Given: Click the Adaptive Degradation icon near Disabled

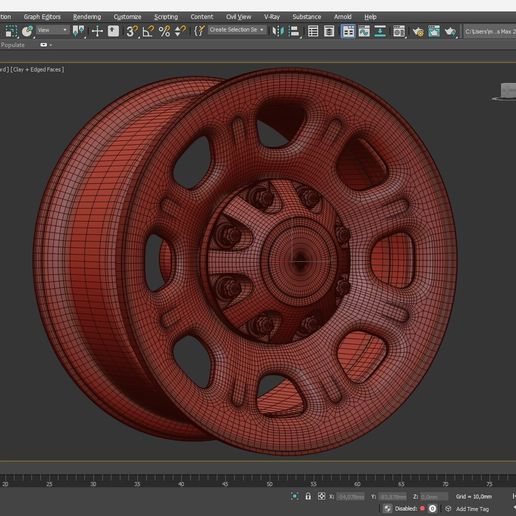Looking at the screenshot, I should [x=387, y=509].
